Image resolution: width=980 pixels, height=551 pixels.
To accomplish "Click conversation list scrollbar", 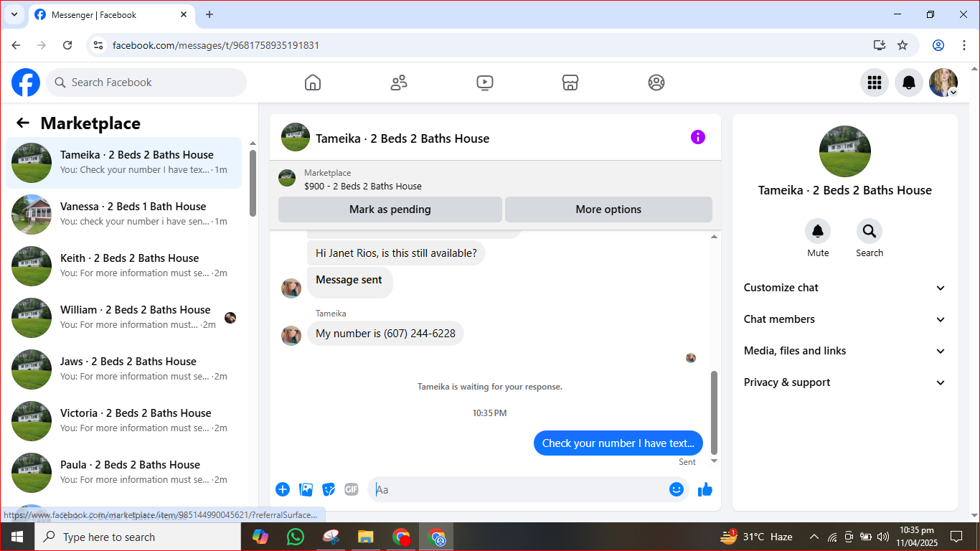I will coord(253,183).
